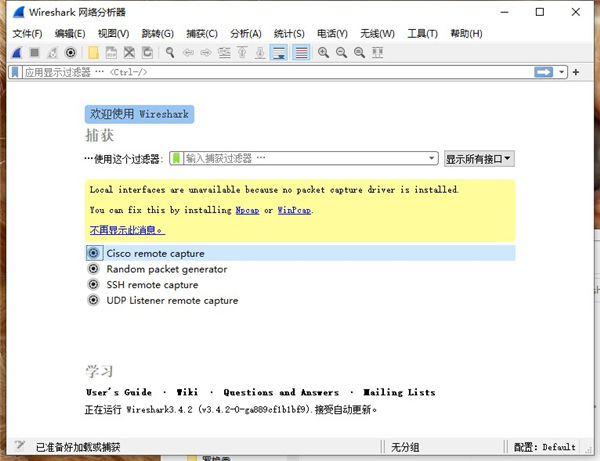Viewport: 600px width, 461px height.
Task: Open a capture file with the folder icon
Action: pos(93,52)
